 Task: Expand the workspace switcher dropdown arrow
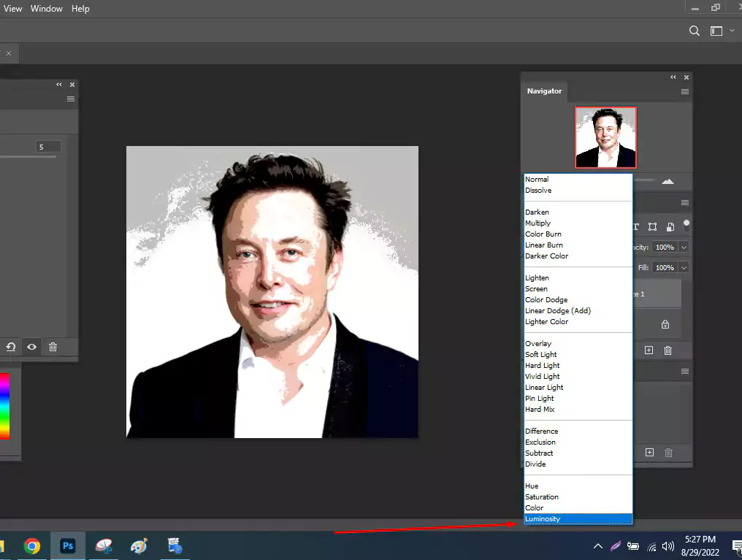[x=732, y=31]
